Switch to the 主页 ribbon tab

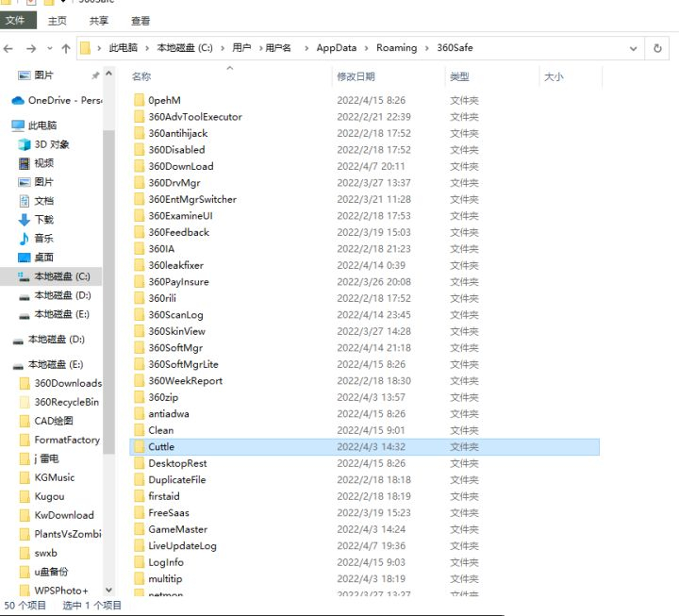pyautogui.click(x=58, y=21)
